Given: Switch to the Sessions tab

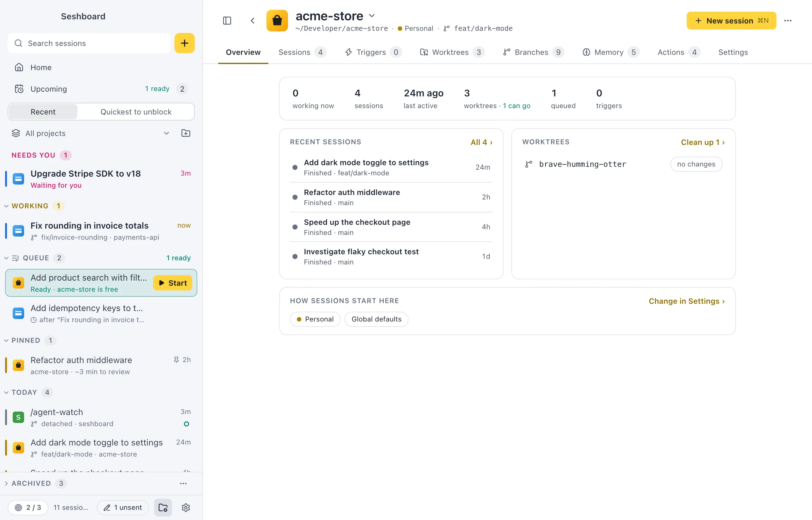Looking at the screenshot, I should point(302,52).
